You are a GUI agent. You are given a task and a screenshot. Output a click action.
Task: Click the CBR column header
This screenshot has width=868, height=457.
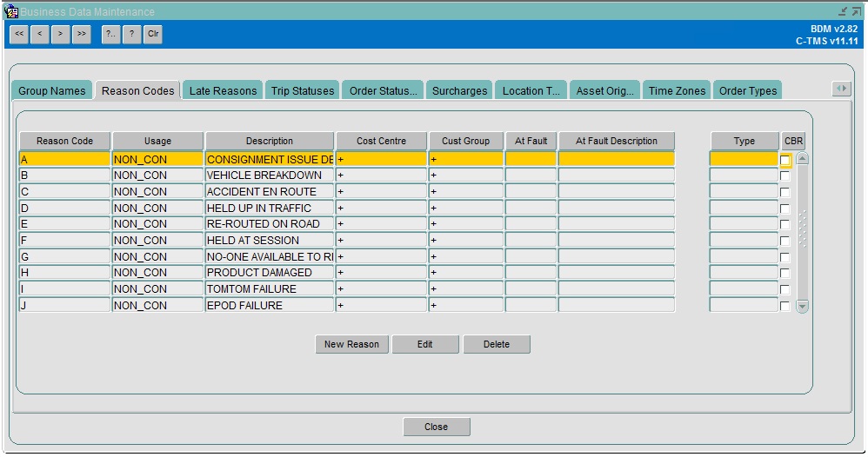click(x=793, y=141)
